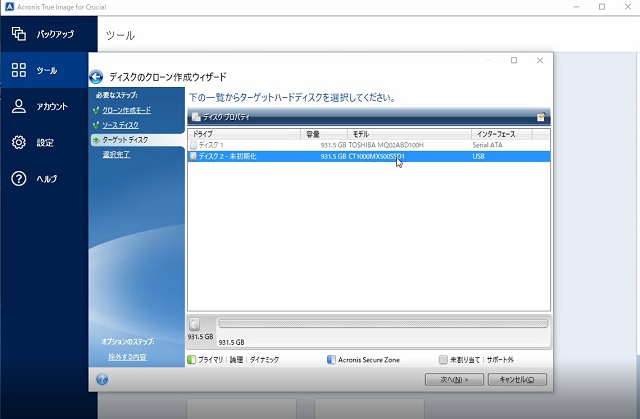Image resolution: width=640 pixels, height=419 pixels.
Task: Click the green arrow beside ターゲット ディスク
Action: 96,140
